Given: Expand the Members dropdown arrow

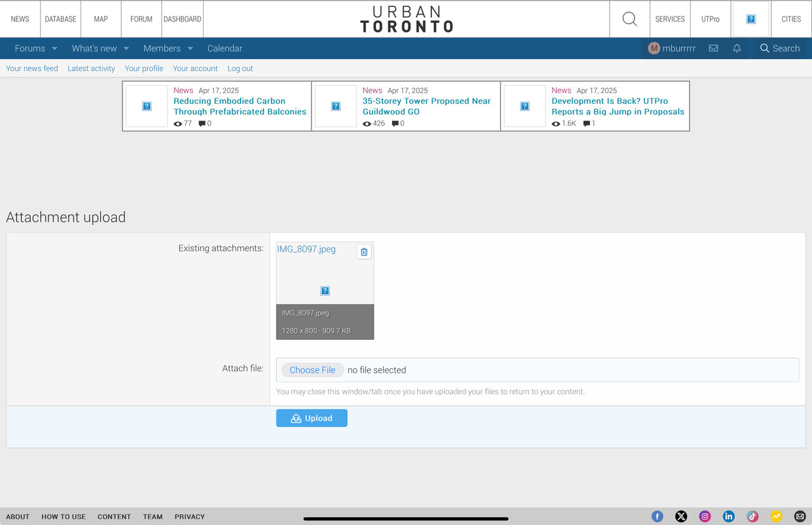Looking at the screenshot, I should click(x=190, y=48).
